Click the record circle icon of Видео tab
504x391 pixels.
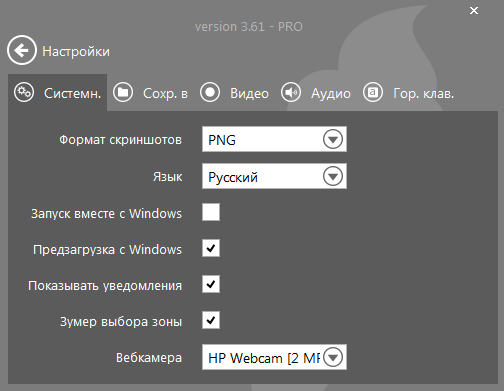tap(210, 92)
